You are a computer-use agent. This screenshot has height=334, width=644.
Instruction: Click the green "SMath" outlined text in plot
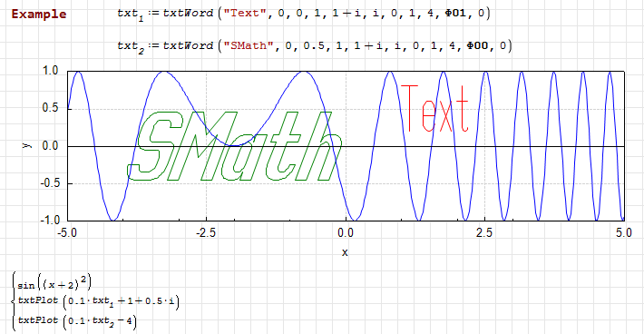(235, 146)
